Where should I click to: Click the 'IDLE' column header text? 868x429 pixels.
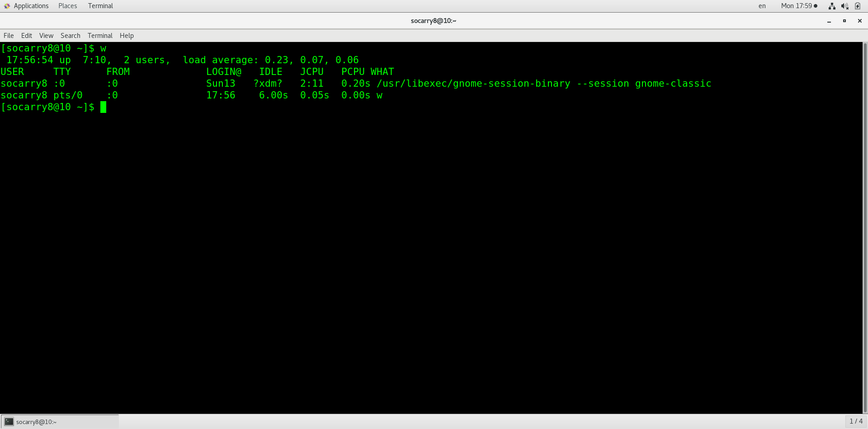pos(271,72)
